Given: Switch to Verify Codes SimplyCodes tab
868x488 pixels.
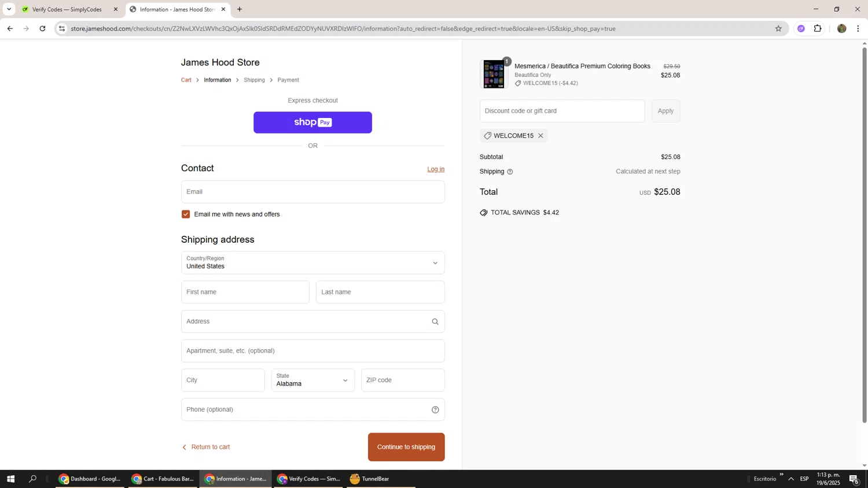Looking at the screenshot, I should pos(67,9).
